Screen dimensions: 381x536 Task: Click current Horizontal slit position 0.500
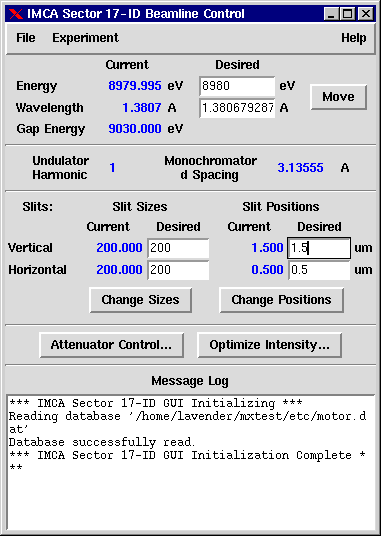[x=267, y=270]
